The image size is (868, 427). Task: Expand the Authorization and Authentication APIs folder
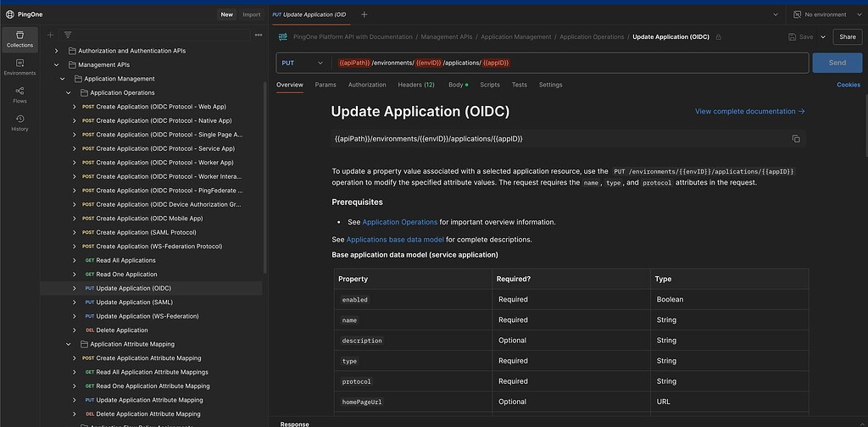[x=57, y=51]
